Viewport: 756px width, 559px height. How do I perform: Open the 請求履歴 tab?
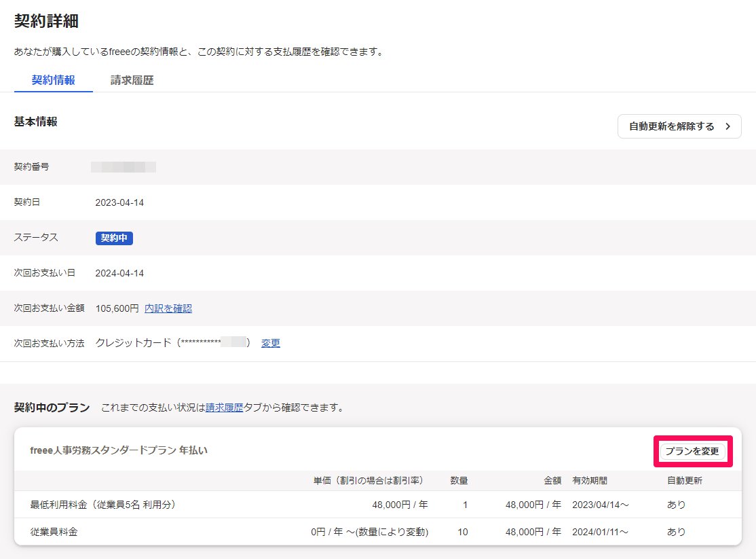pos(132,80)
